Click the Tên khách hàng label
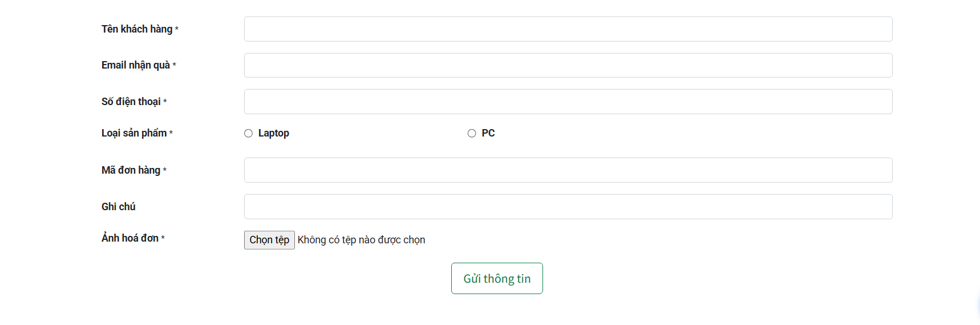This screenshot has height=325, width=980. pos(137,29)
